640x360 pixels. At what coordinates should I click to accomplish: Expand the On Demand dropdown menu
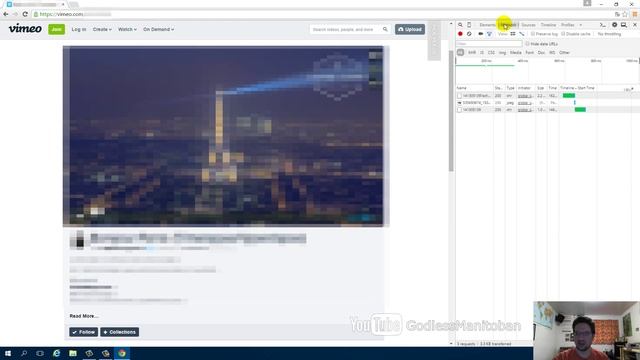pyautogui.click(x=158, y=29)
